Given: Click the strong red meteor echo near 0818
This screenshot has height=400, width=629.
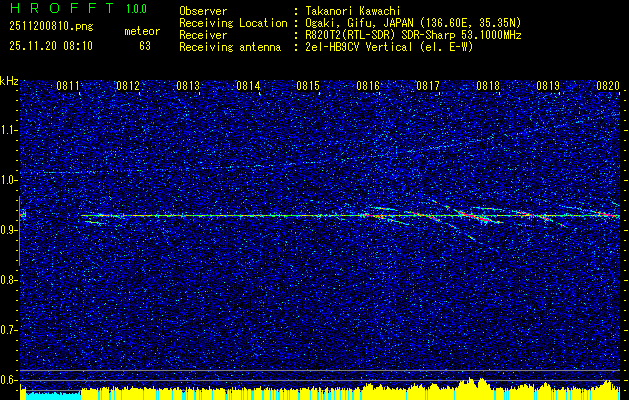Looking at the screenshot, I should [473, 215].
